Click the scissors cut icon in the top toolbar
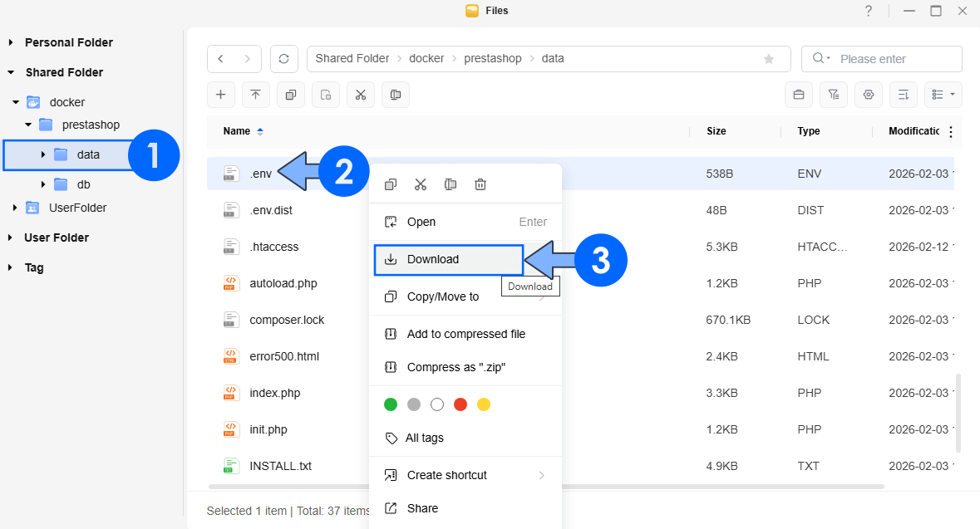Screen dimensions: 980x529 coord(360,95)
